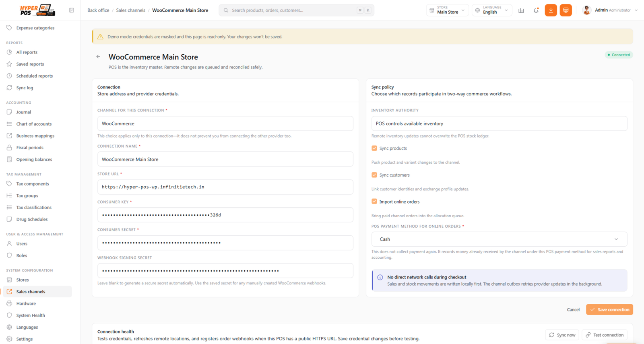Open Tax classifications in sidebar
This screenshot has height=344, width=644.
pyautogui.click(x=37, y=208)
